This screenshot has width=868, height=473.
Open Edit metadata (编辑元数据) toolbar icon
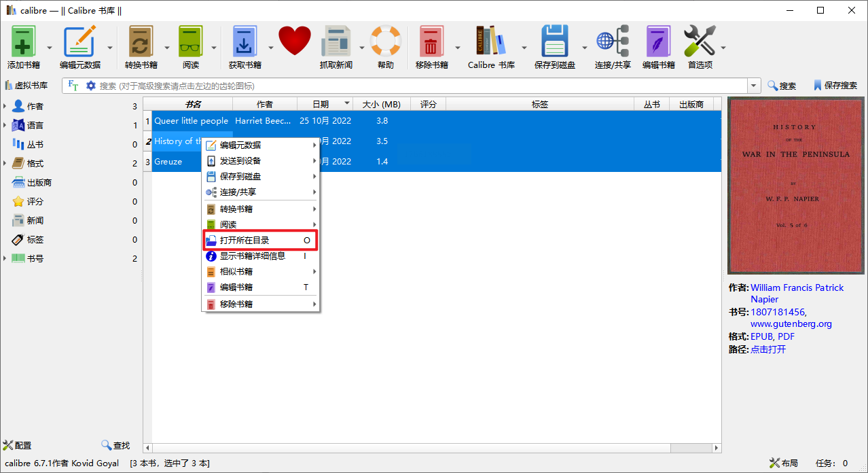pos(80,42)
